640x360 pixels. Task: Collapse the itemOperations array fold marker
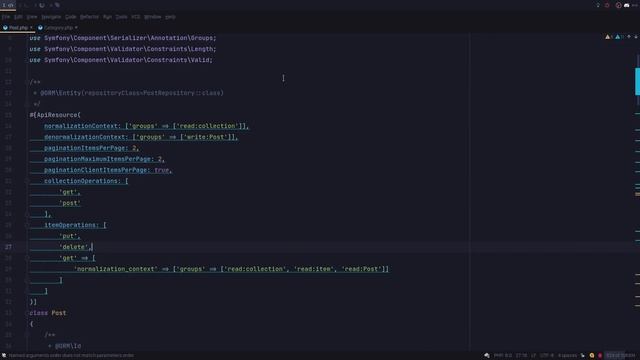pyautogui.click(x=27, y=225)
